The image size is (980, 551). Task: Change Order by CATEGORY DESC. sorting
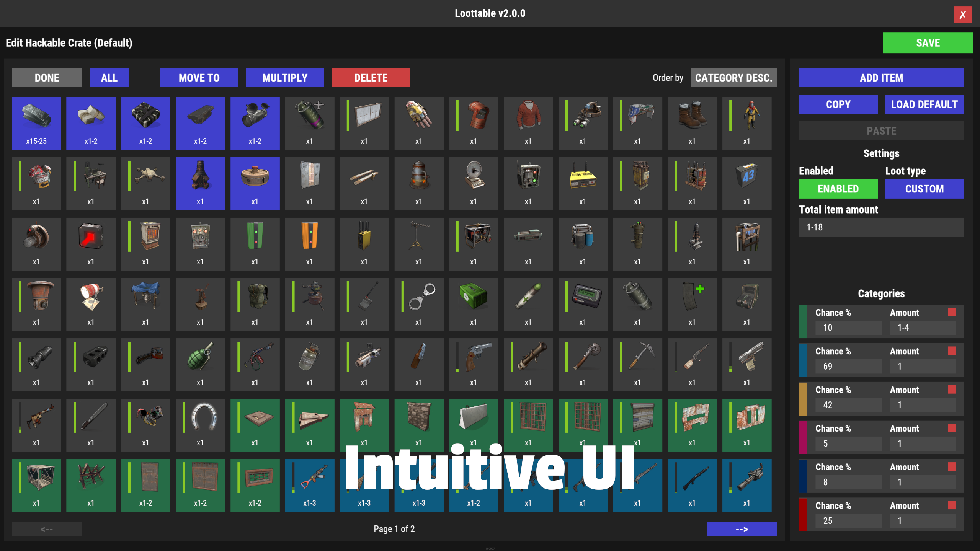[733, 78]
